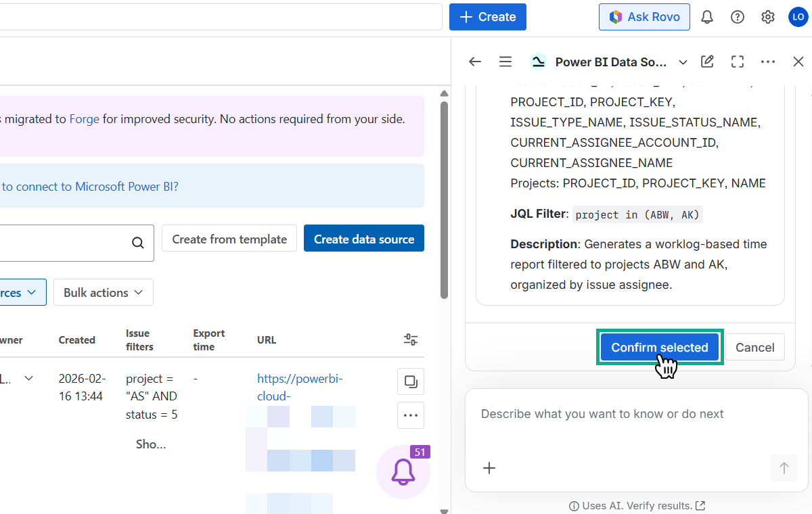Go back with the chat panel arrow
The width and height of the screenshot is (812, 514).
coord(475,62)
